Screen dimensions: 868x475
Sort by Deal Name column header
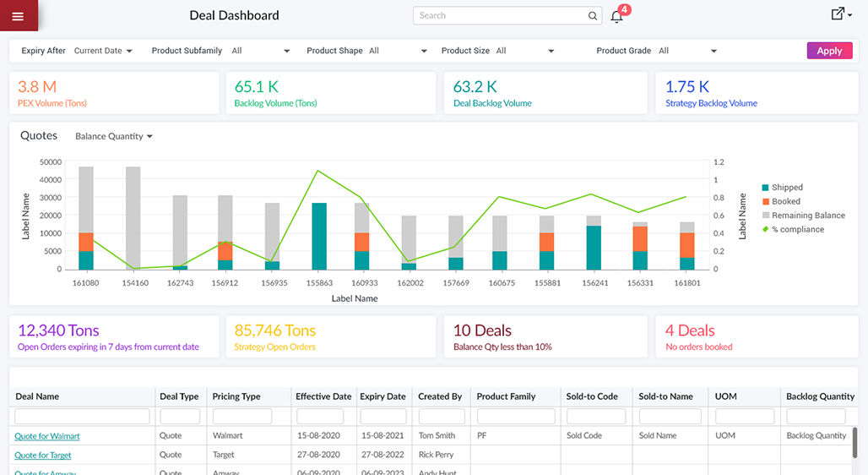(37, 396)
